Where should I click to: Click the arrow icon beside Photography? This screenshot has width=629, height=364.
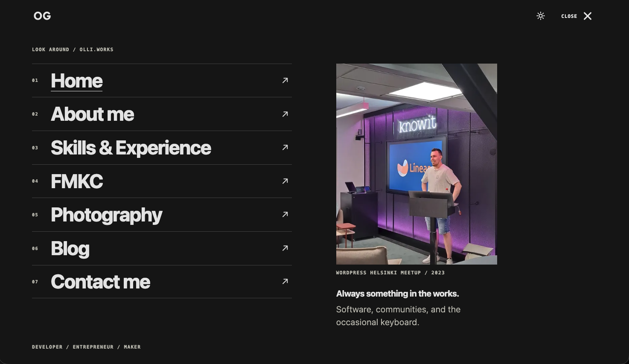coord(285,214)
